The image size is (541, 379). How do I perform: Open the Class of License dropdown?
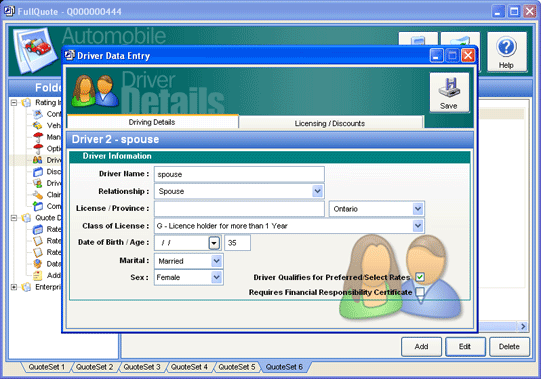(x=418, y=226)
